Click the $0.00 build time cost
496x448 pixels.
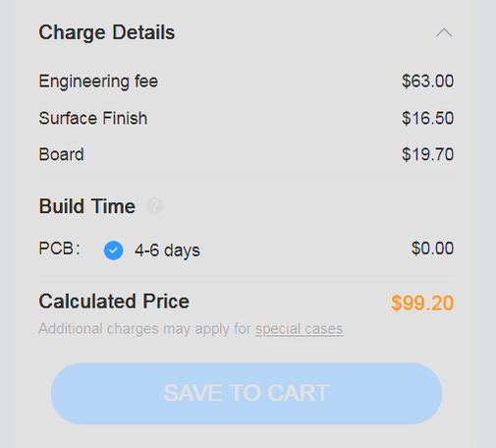tap(432, 249)
